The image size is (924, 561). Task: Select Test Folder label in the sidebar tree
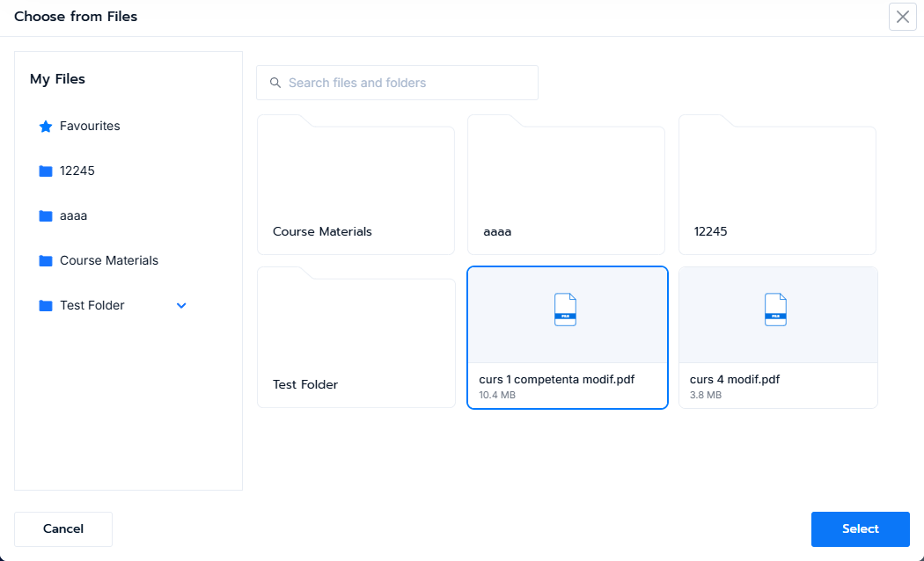tap(92, 305)
